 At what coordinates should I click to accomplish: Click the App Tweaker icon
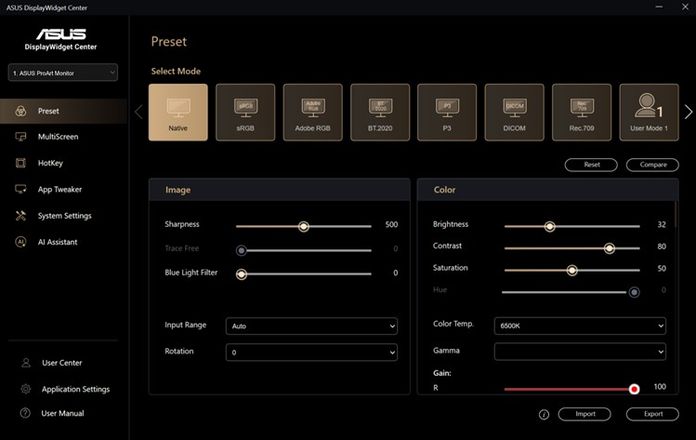tap(21, 190)
